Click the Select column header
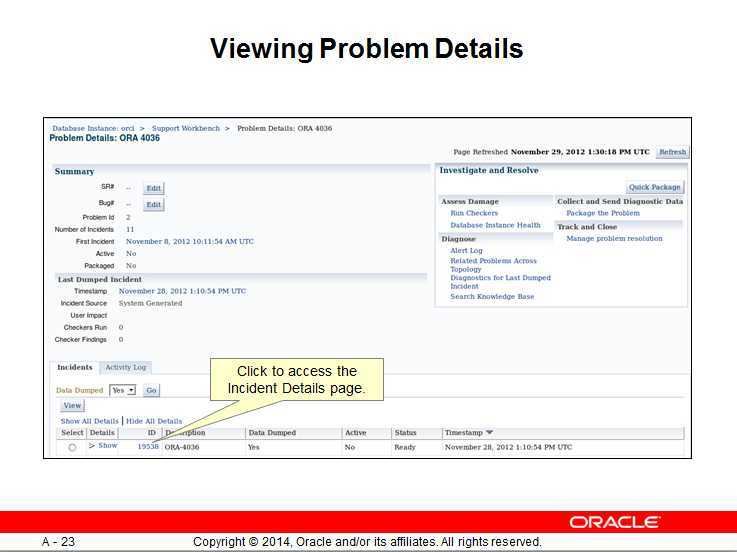Image resolution: width=737 pixels, height=552 pixels. tap(72, 433)
